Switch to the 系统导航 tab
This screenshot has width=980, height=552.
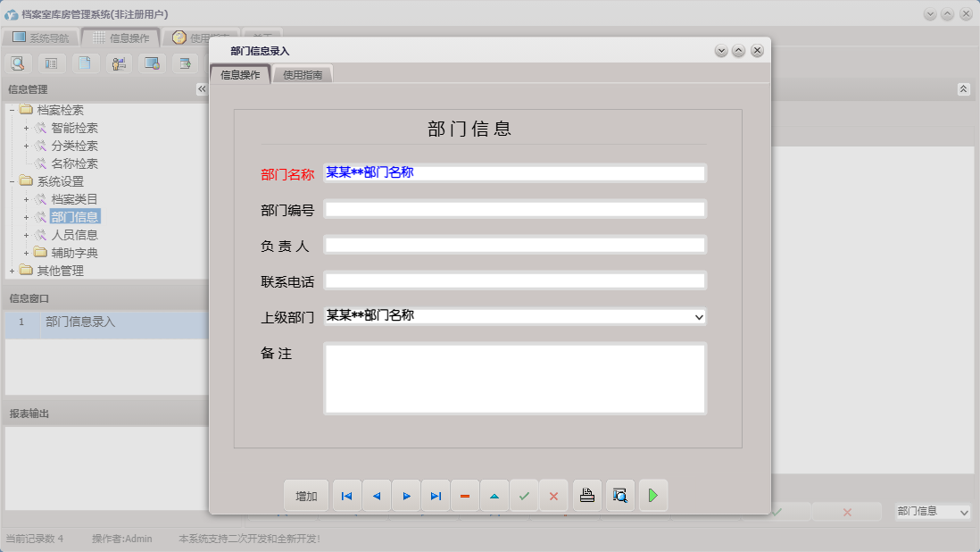point(42,38)
